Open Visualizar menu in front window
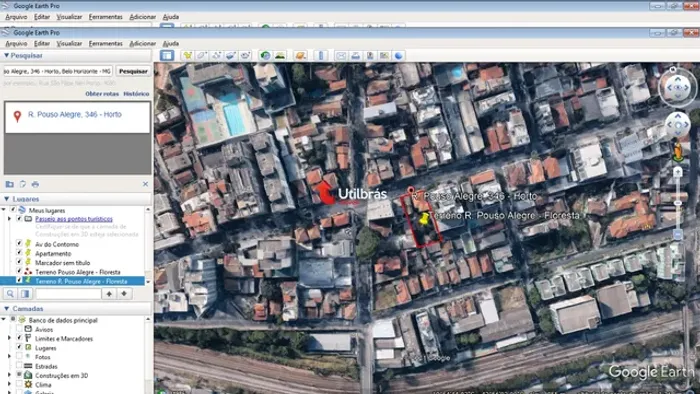The image size is (700, 394). [69, 43]
